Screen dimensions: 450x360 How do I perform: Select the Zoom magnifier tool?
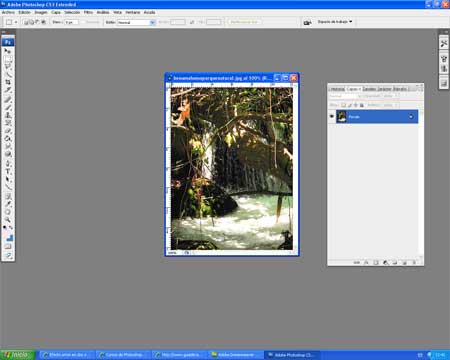[x=8, y=220]
